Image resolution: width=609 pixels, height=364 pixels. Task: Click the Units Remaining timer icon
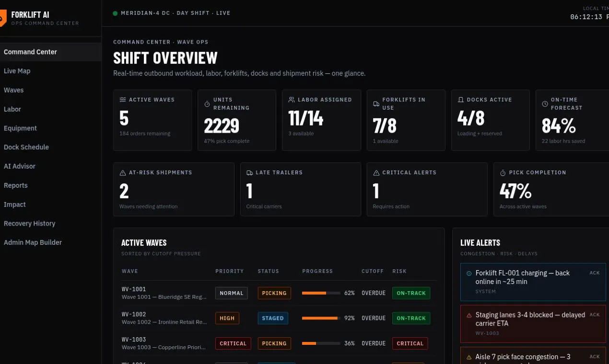[207, 103]
